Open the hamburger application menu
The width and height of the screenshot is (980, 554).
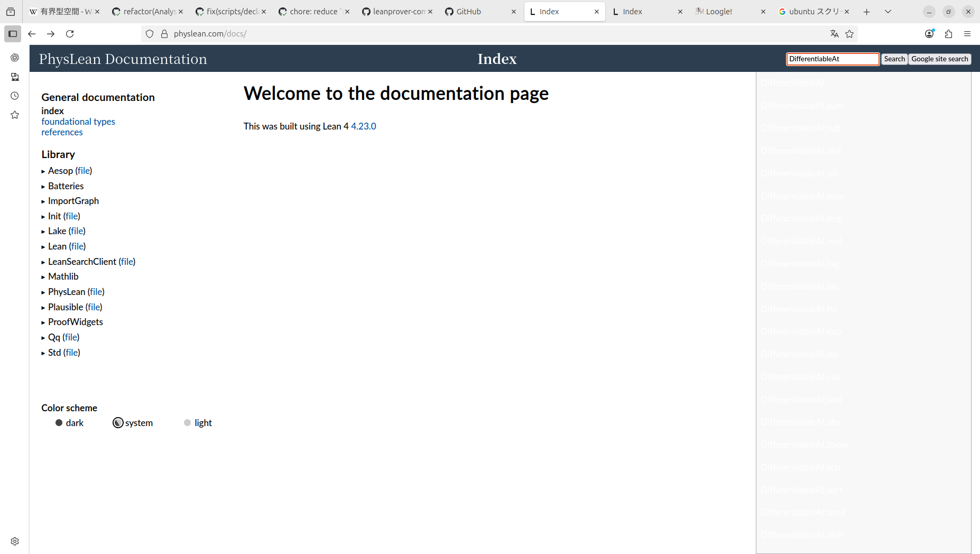[967, 34]
